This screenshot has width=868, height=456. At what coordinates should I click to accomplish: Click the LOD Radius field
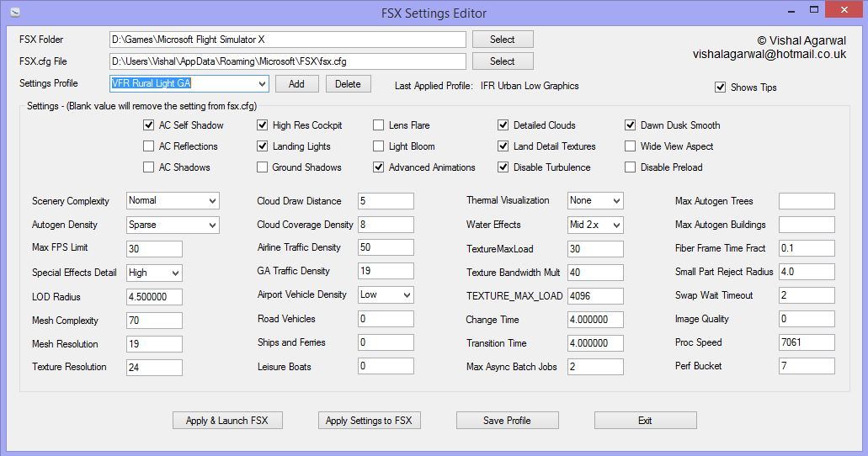tap(154, 297)
